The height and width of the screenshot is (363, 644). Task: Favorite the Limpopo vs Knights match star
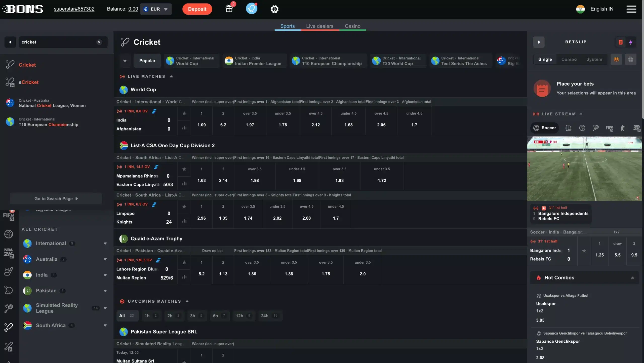coord(184,206)
